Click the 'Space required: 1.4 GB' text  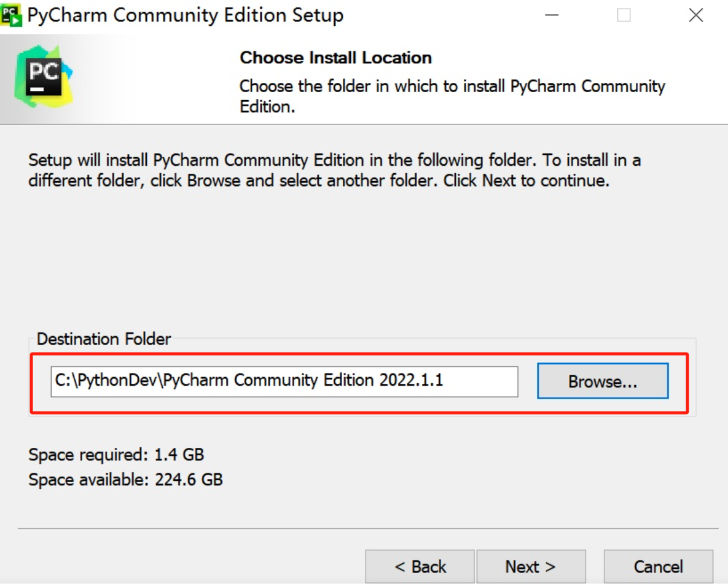tap(116, 454)
